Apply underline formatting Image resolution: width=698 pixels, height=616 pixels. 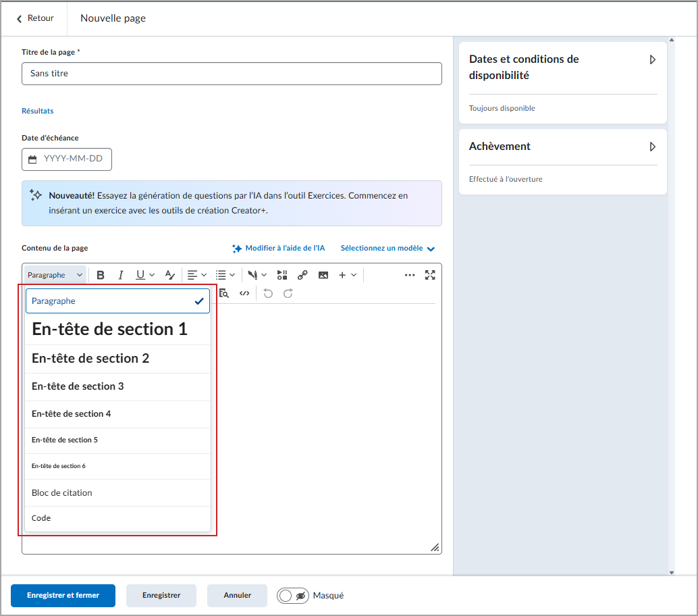[x=140, y=276]
